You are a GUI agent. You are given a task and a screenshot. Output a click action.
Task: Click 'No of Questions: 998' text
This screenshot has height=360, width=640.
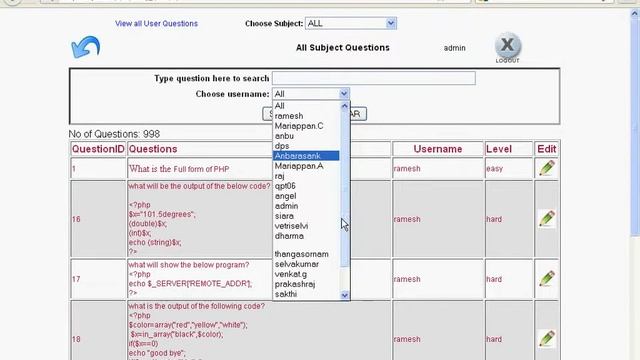[114, 134]
